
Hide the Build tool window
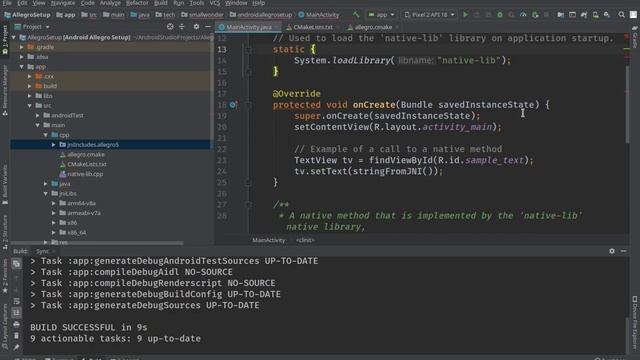[x=624, y=251]
